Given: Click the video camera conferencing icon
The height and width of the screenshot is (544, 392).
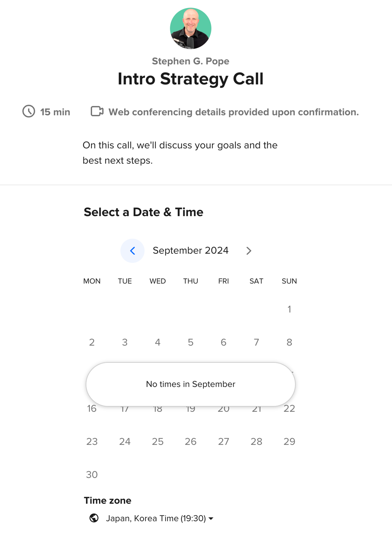Looking at the screenshot, I should pos(97,111).
